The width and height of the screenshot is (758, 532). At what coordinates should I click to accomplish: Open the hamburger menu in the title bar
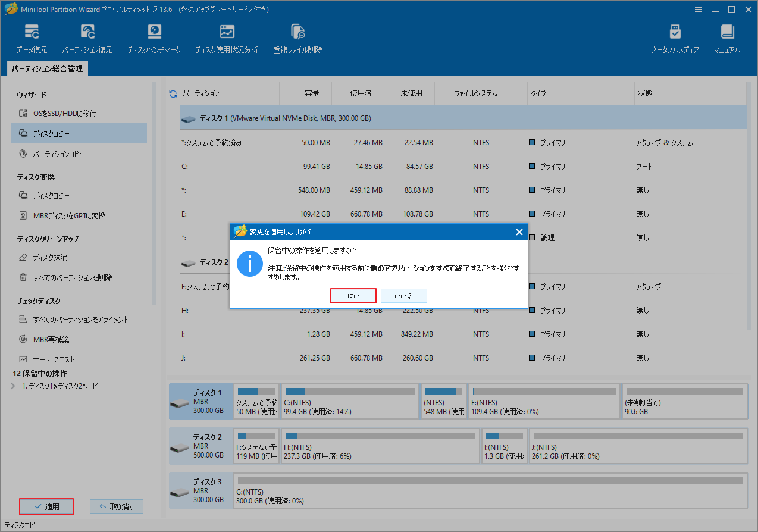pos(699,9)
